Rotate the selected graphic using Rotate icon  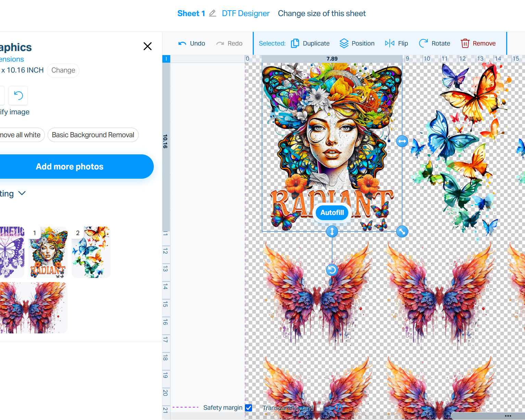tap(424, 43)
